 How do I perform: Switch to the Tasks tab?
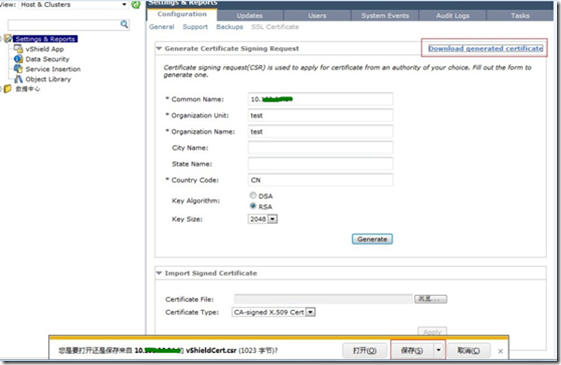point(520,15)
